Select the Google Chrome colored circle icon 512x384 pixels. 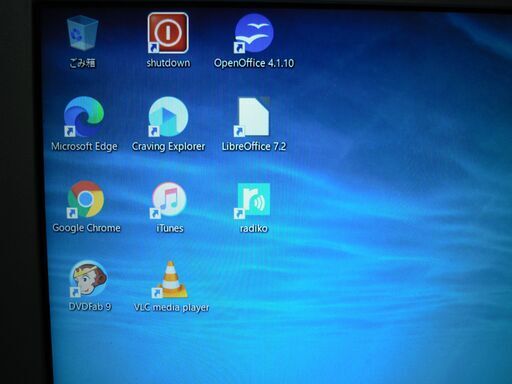[x=86, y=199]
